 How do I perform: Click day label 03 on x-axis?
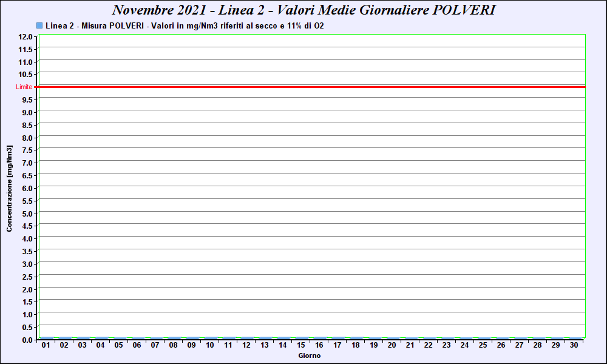(82, 345)
